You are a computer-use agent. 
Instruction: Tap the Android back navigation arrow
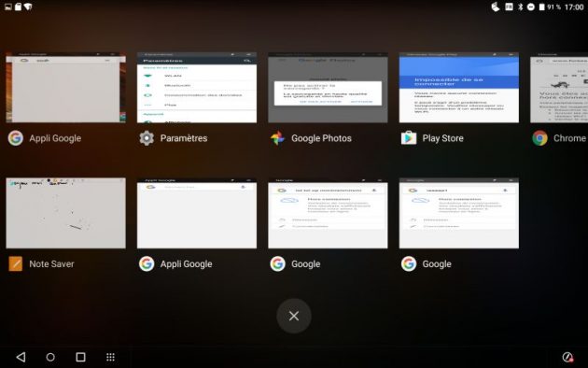(x=21, y=357)
